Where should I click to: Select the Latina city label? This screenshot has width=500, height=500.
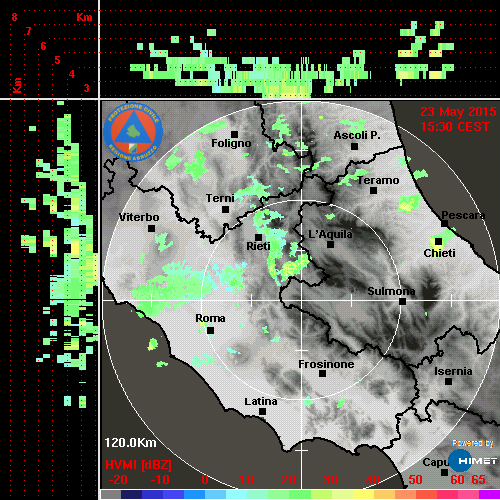coord(261,402)
